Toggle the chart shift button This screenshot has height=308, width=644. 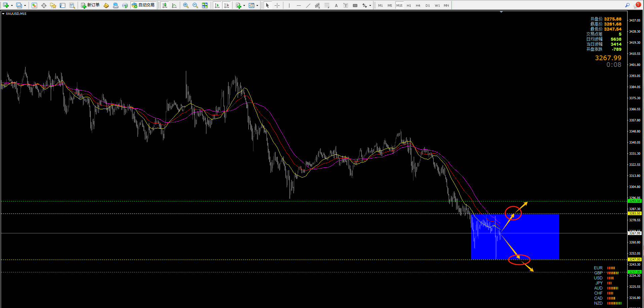click(x=227, y=5)
